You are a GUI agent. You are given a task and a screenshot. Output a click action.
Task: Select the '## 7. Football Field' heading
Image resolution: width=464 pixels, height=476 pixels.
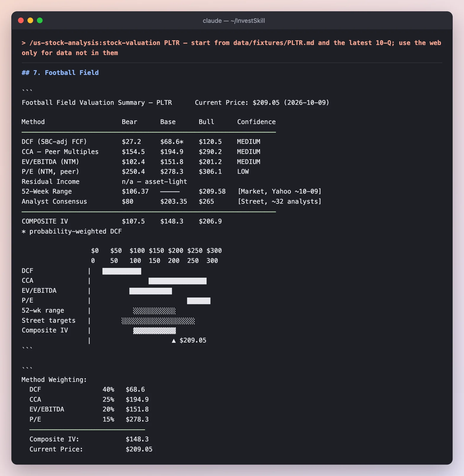pos(60,73)
